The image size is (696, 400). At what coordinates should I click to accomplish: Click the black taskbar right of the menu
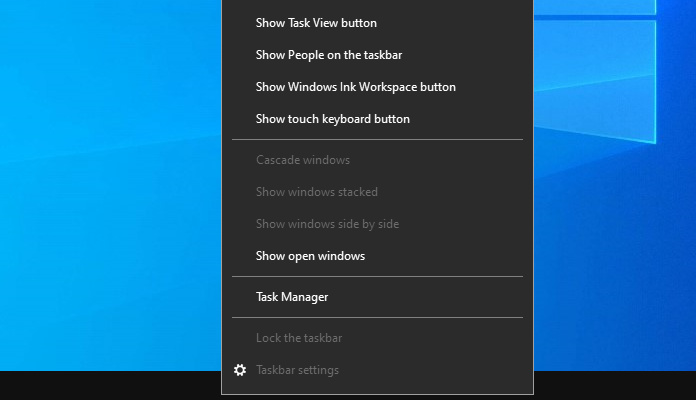pyautogui.click(x=615, y=385)
